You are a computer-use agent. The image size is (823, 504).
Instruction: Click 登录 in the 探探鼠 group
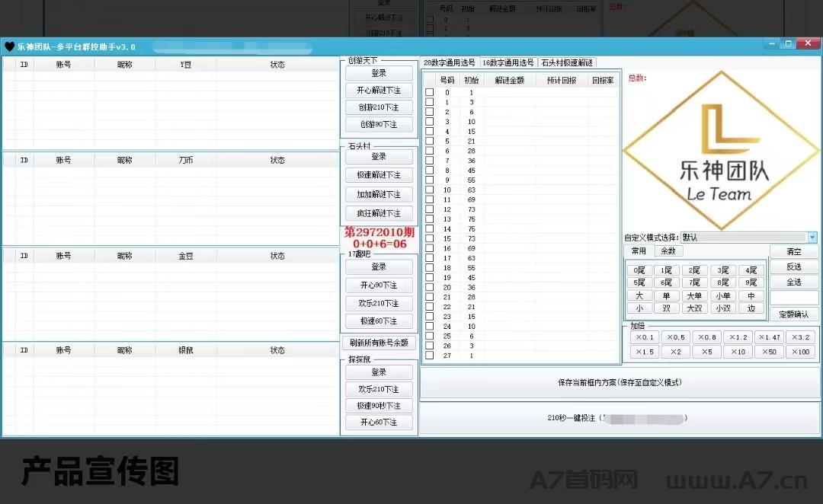379,372
